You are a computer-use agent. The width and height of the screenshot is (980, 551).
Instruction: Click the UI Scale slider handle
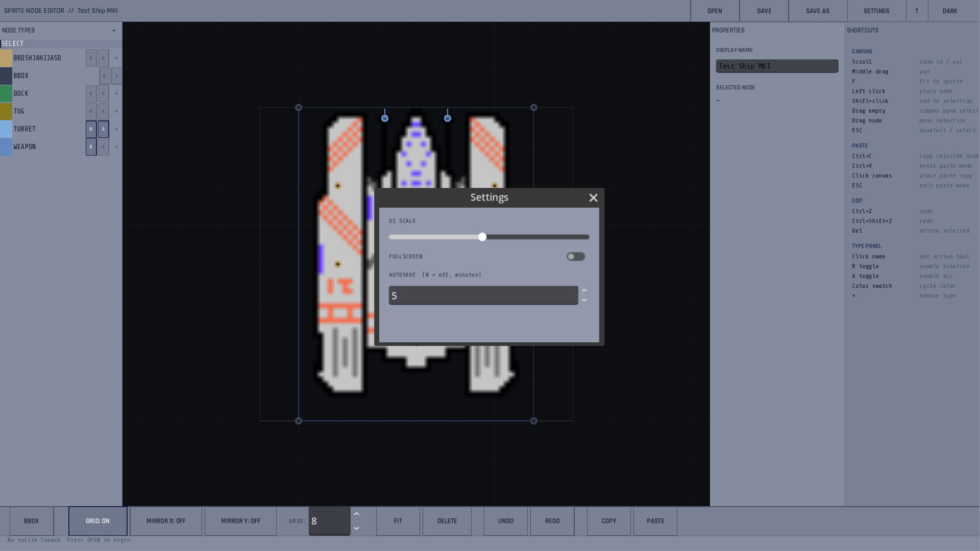point(482,237)
